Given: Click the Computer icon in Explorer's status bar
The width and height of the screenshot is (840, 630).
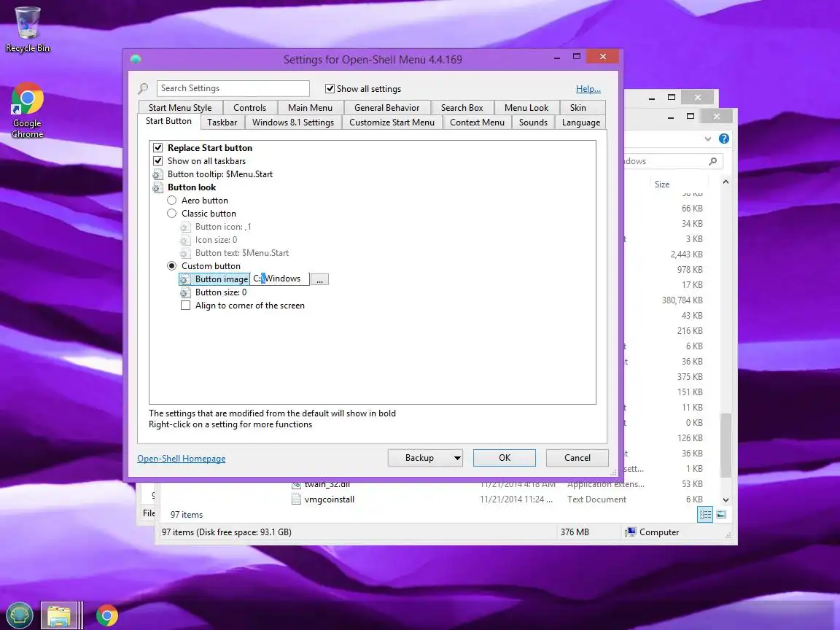Looking at the screenshot, I should (631, 532).
